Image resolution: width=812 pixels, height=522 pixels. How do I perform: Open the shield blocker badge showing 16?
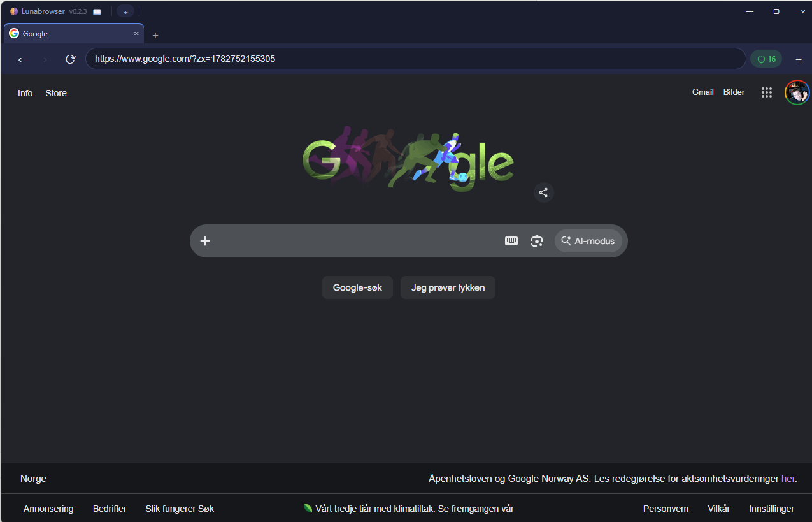pos(766,59)
